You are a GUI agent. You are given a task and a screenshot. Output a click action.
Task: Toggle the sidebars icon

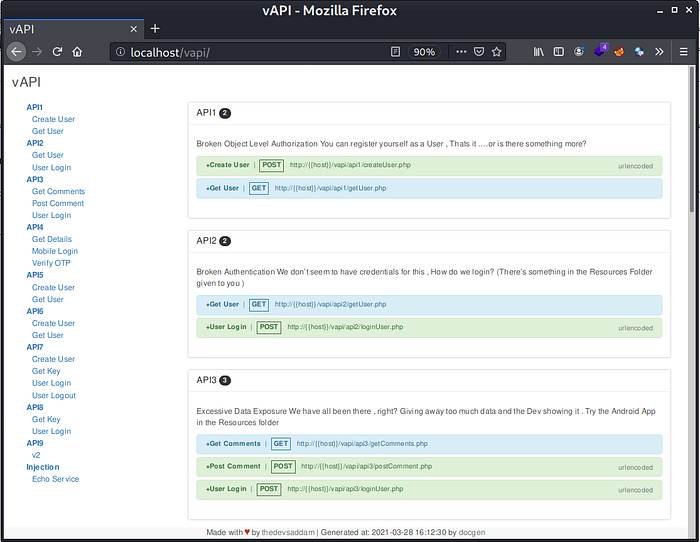point(558,52)
